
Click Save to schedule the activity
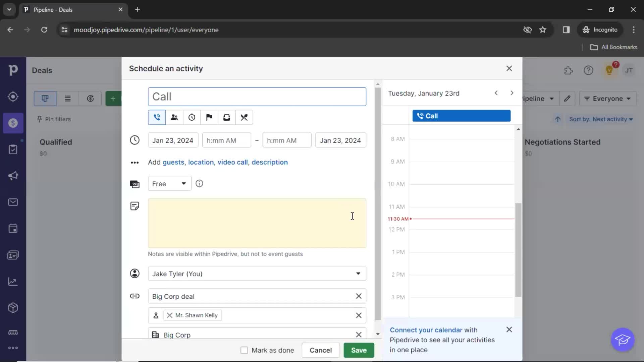358,350
